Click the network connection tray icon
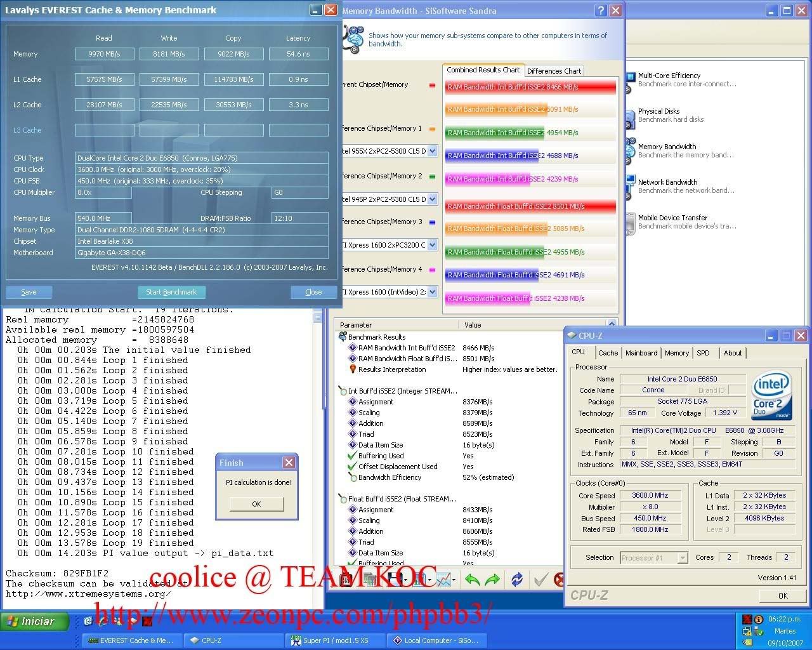 [747, 631]
